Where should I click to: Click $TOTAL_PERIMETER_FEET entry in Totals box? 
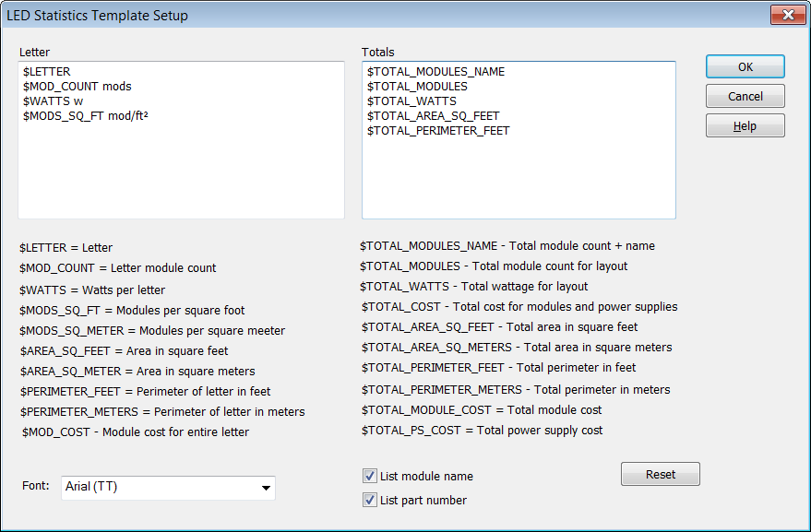click(438, 130)
